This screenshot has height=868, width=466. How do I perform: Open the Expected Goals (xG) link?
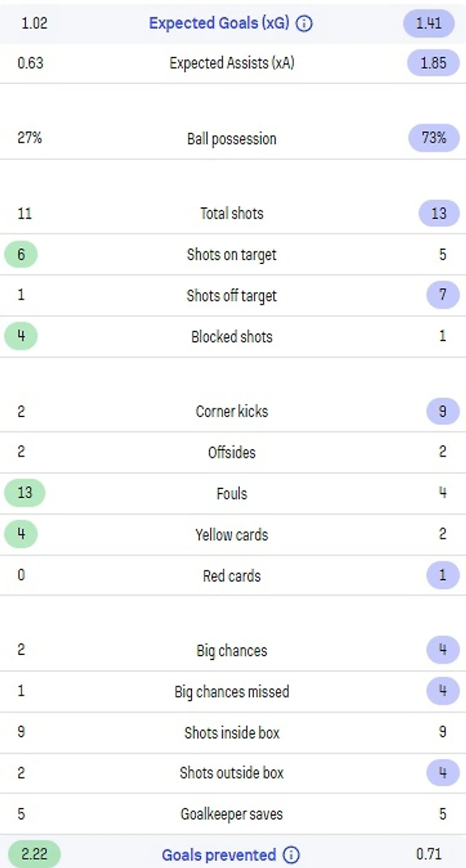(x=218, y=24)
